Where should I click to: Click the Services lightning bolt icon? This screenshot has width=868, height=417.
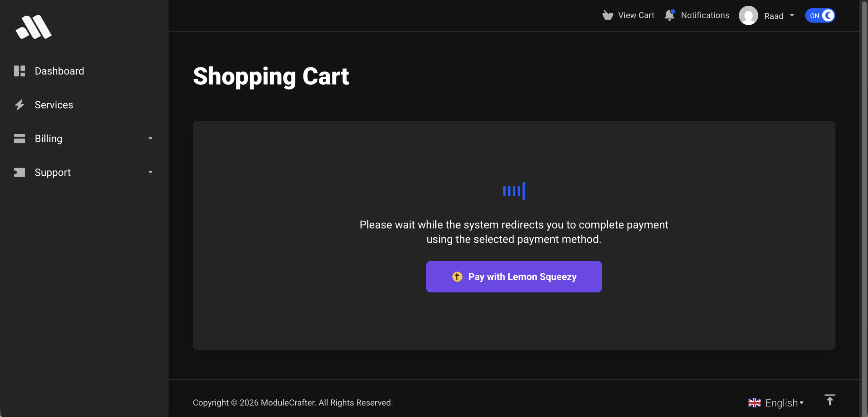click(x=20, y=105)
